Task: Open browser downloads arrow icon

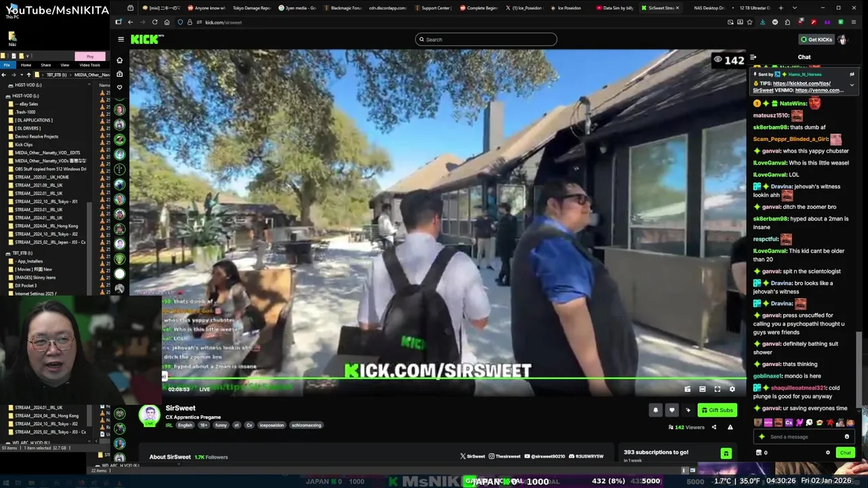Action: click(762, 22)
